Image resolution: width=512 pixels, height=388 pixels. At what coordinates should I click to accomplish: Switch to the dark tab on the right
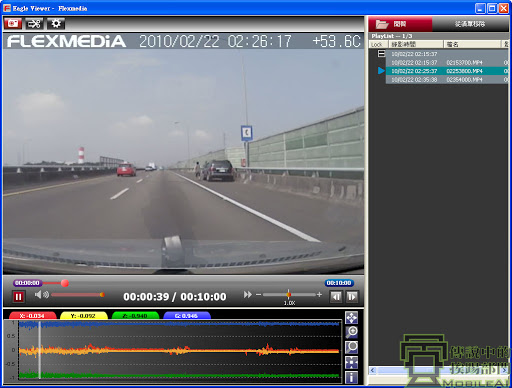pos(470,24)
